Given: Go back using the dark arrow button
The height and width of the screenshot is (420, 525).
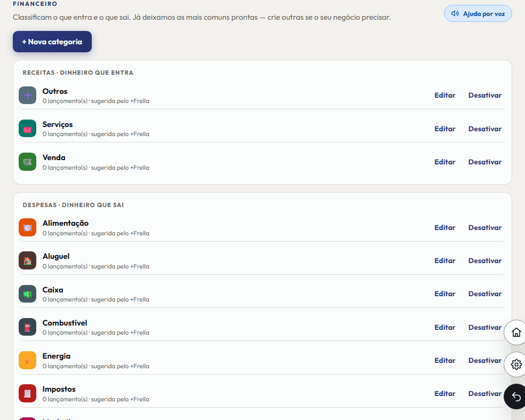Looking at the screenshot, I should [x=515, y=397].
